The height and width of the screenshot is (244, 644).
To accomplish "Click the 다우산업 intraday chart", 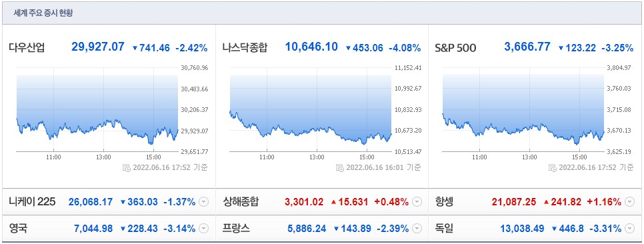I will pos(97,110).
